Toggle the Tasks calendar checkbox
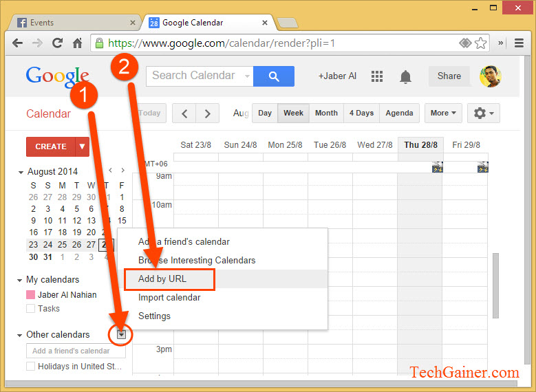The image size is (536, 392). (30, 309)
